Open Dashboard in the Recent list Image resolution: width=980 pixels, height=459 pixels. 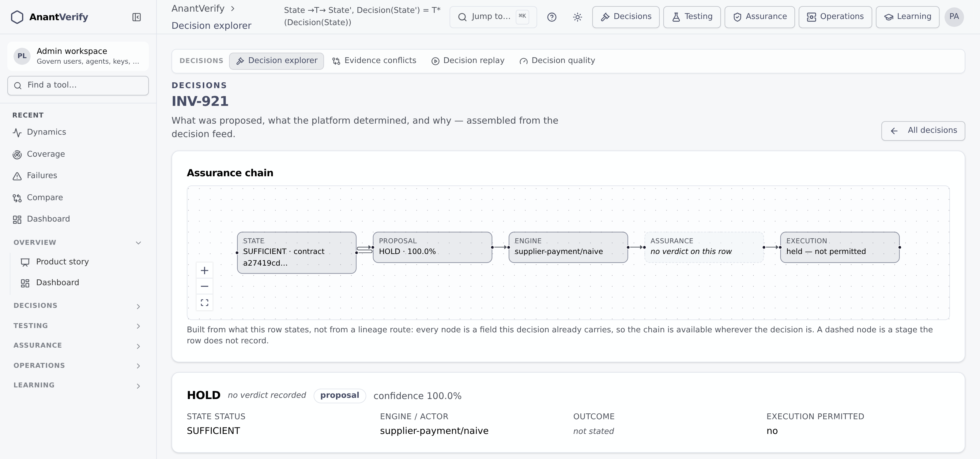77,219
